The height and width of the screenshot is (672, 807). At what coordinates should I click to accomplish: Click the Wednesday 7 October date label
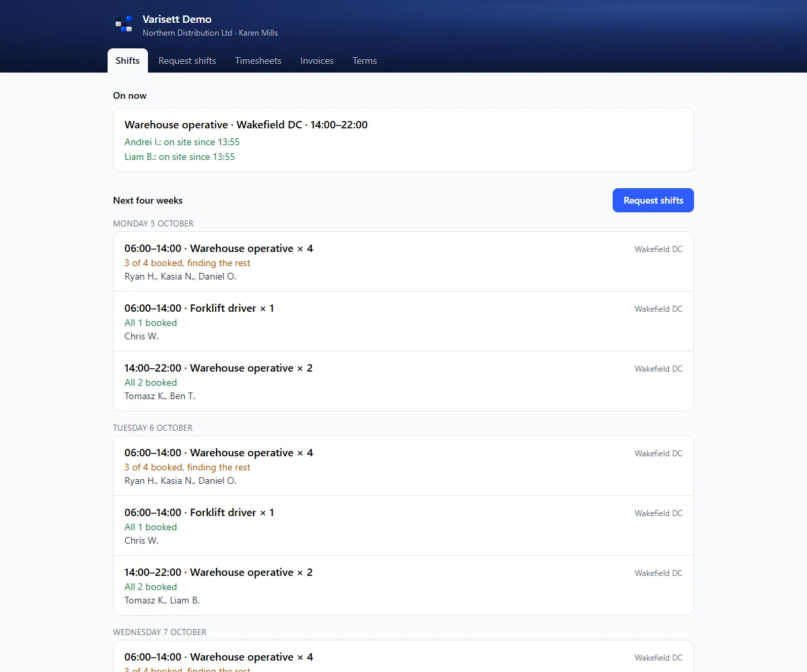coord(159,632)
